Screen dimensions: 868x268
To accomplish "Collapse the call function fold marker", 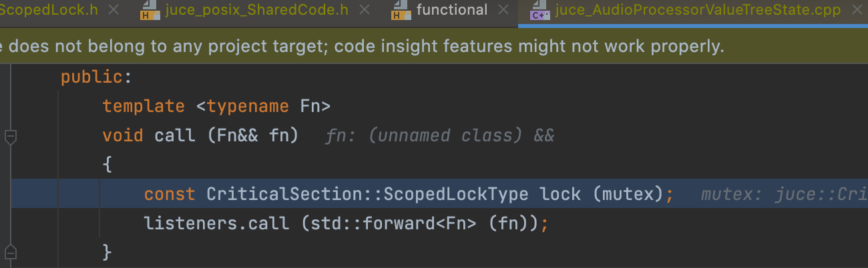I will [10, 137].
